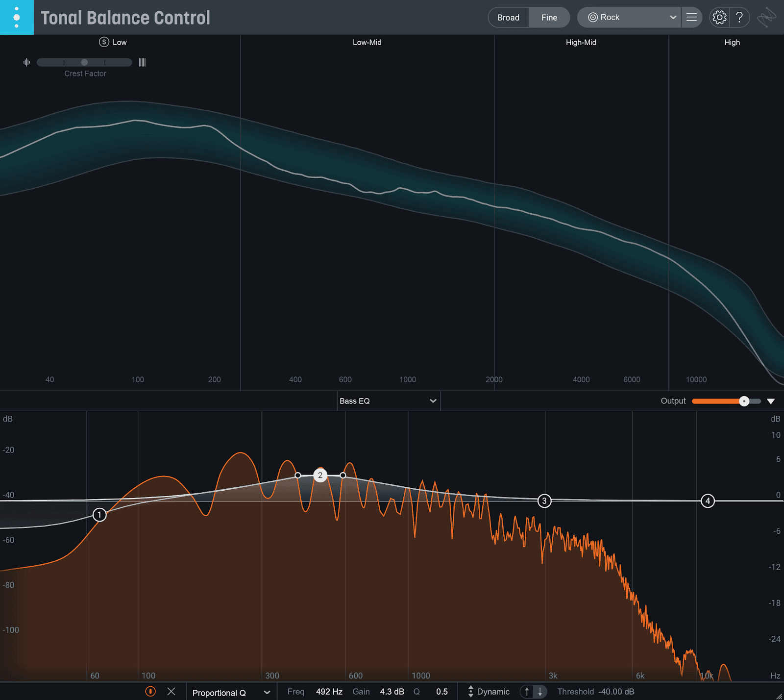Select EQ node 1
This screenshot has width=784, height=700.
click(x=99, y=515)
